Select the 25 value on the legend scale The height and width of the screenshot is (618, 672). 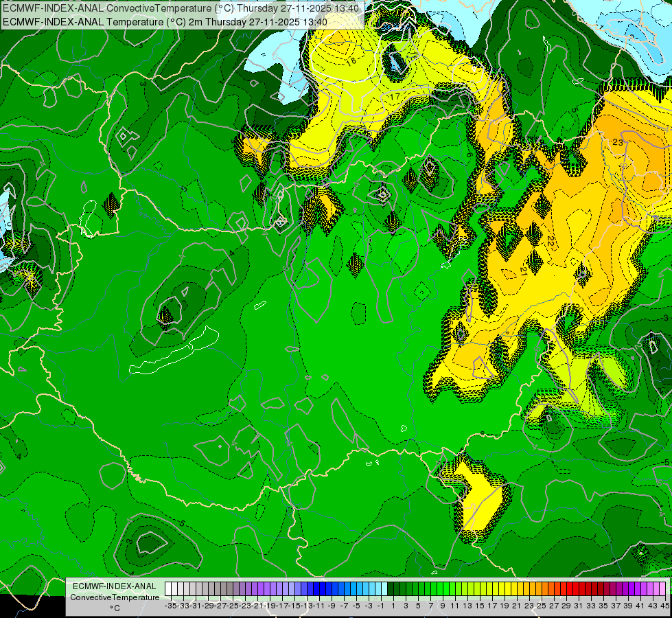click(x=542, y=606)
